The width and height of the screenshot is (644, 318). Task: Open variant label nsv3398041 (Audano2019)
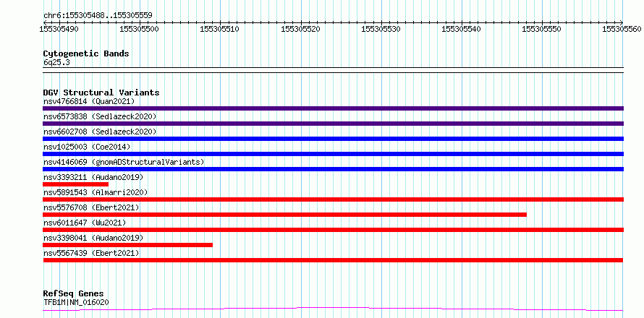(93, 238)
